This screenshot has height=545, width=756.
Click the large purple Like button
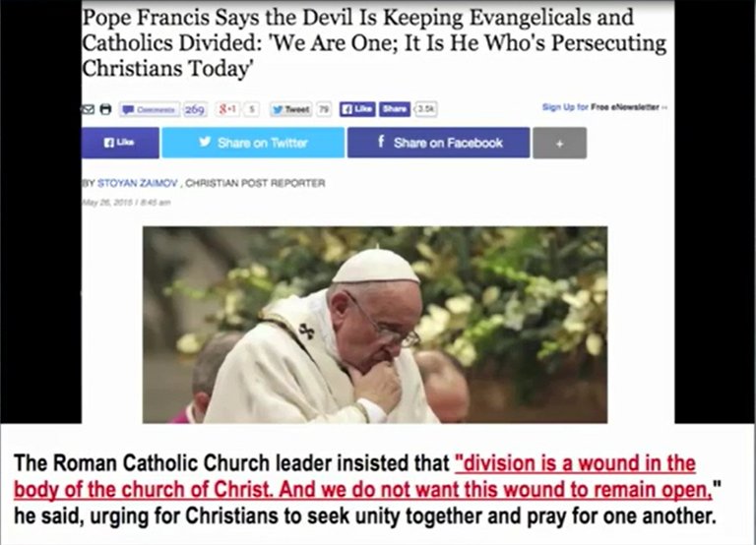[120, 143]
